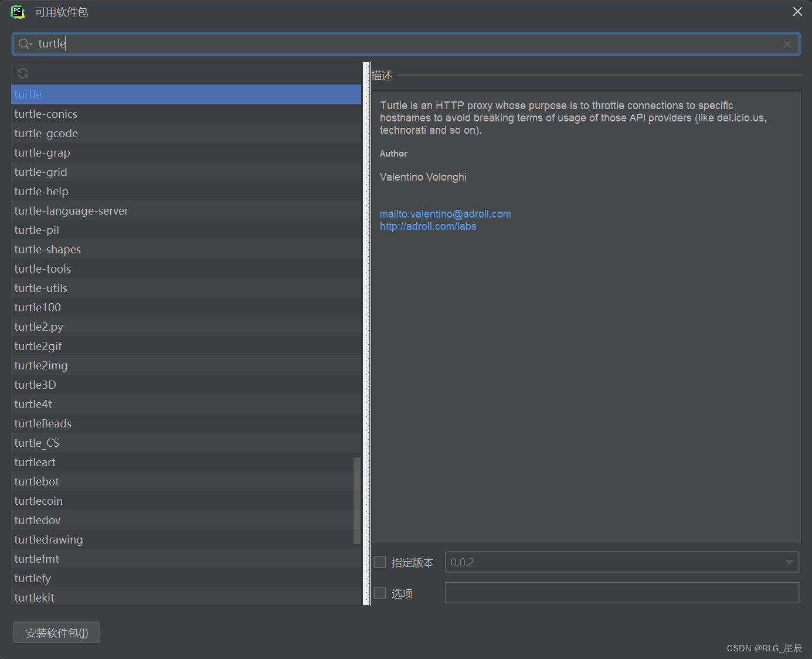Click inside the 选项 text input field

click(621, 593)
